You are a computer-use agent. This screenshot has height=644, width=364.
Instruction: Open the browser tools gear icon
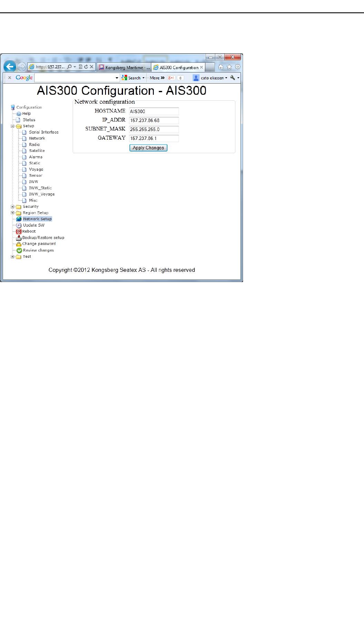pos(238,67)
